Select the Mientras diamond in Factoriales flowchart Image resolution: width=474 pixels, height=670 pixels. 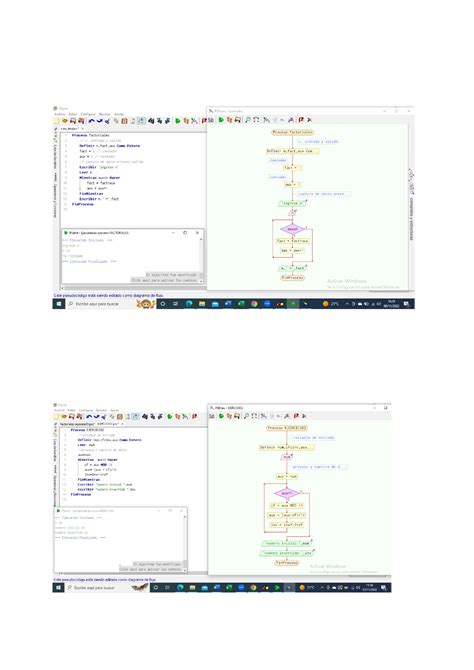click(292, 229)
